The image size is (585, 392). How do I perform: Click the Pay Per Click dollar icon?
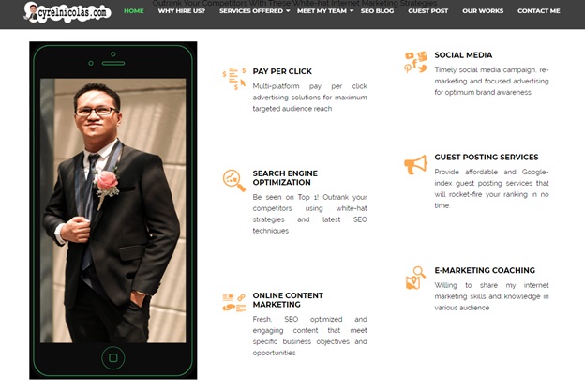point(234,79)
